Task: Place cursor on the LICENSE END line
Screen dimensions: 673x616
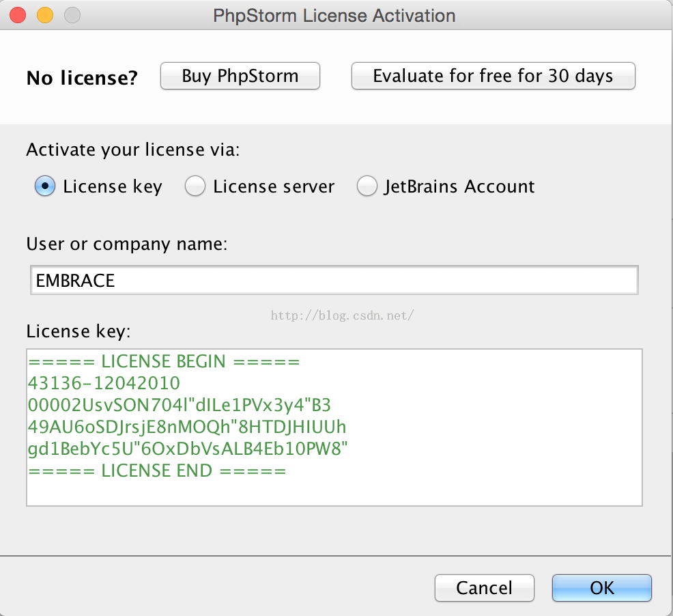Action: (157, 471)
